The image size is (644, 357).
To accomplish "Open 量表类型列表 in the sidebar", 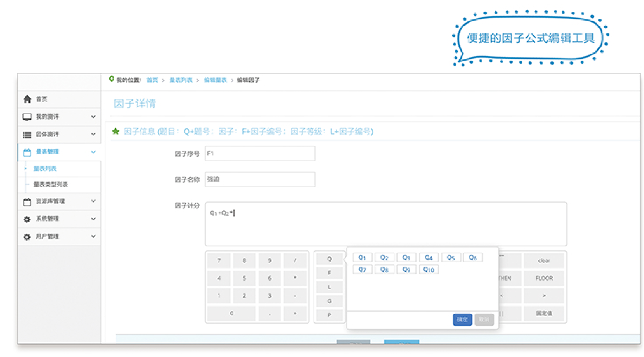I will click(x=51, y=184).
